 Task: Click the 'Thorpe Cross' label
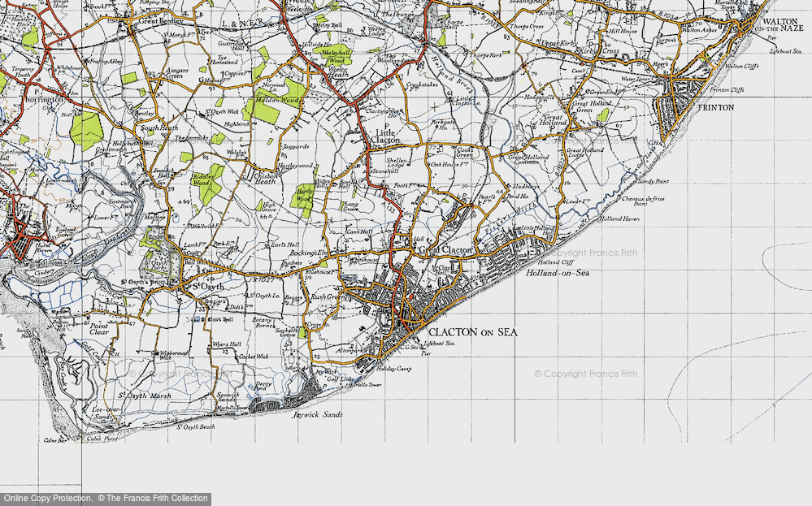pos(527,26)
